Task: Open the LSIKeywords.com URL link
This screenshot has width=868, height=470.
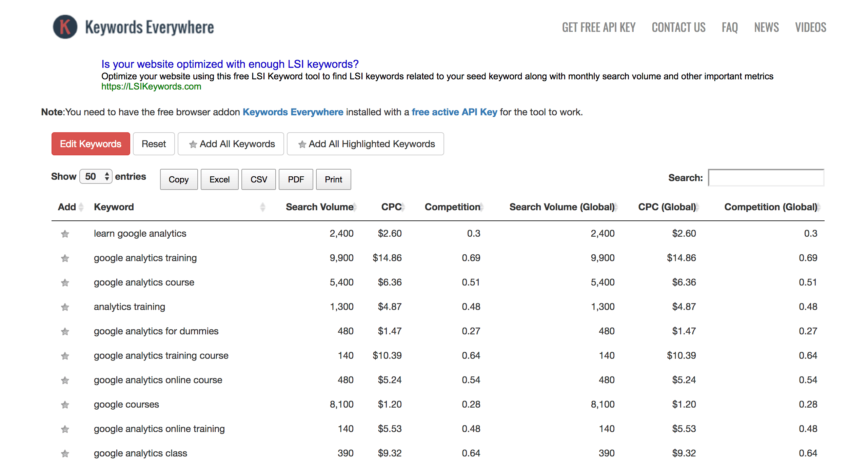Action: 151,86
